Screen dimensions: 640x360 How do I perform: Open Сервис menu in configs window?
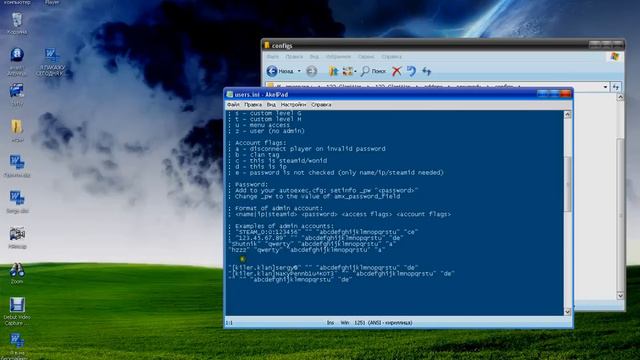point(366,57)
